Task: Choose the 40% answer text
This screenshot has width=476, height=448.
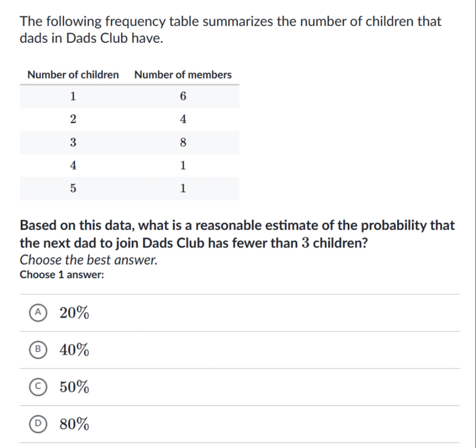Action: click(74, 350)
